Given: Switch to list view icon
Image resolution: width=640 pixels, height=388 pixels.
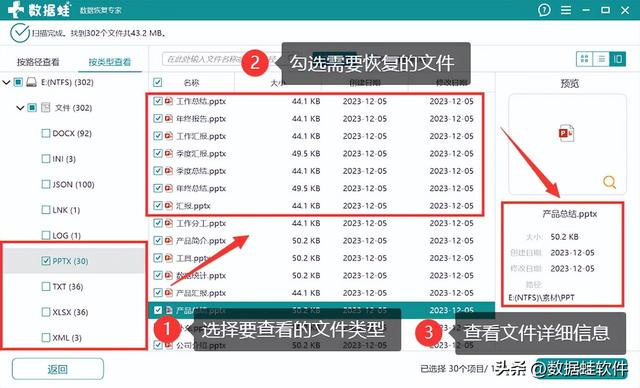Looking at the screenshot, I should tap(601, 59).
